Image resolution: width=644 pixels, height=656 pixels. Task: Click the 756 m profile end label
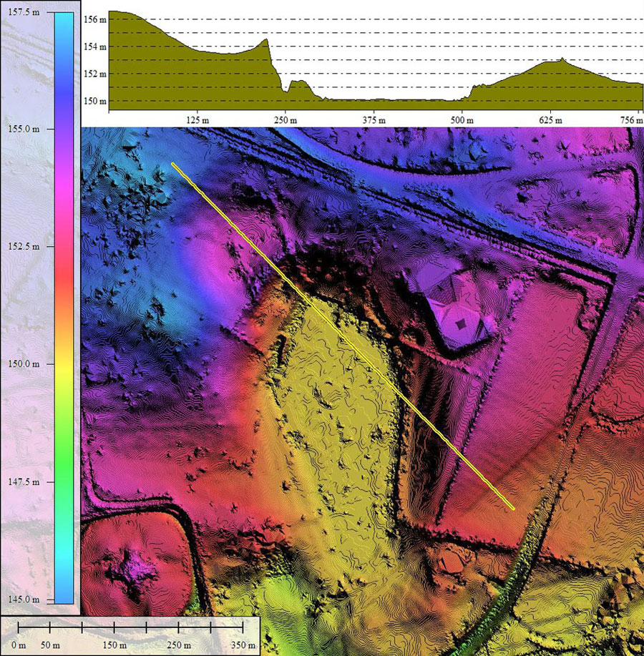tap(632, 120)
